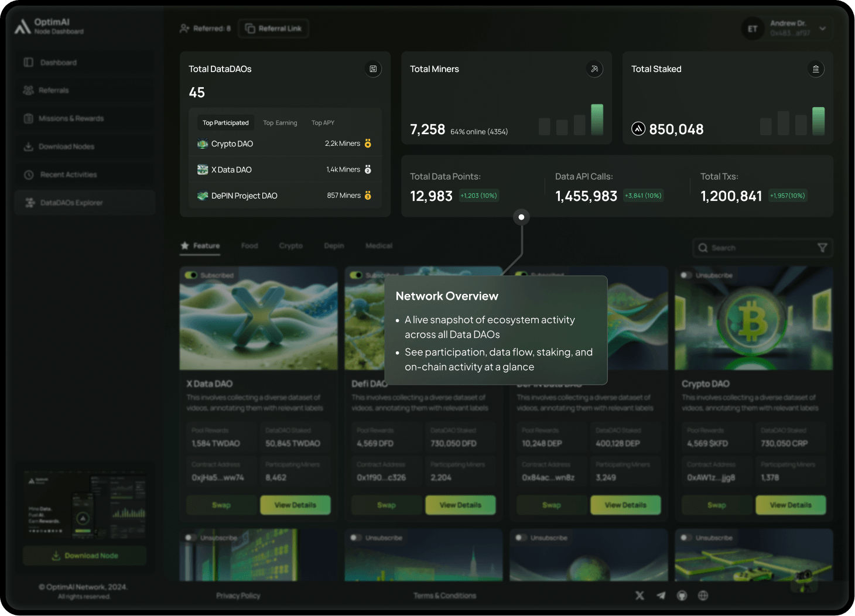Open the Telegram icon in footer
This screenshot has width=855, height=616.
coord(661,596)
